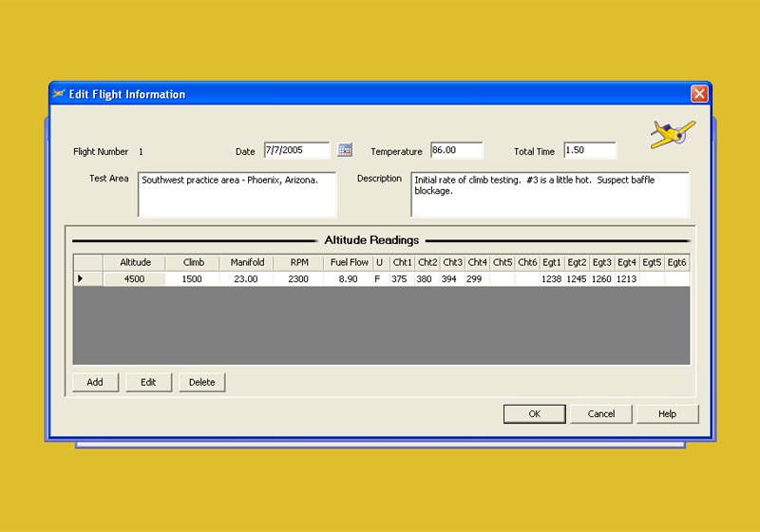
Task: Close the Edit Flight Information dialog
Action: (699, 94)
